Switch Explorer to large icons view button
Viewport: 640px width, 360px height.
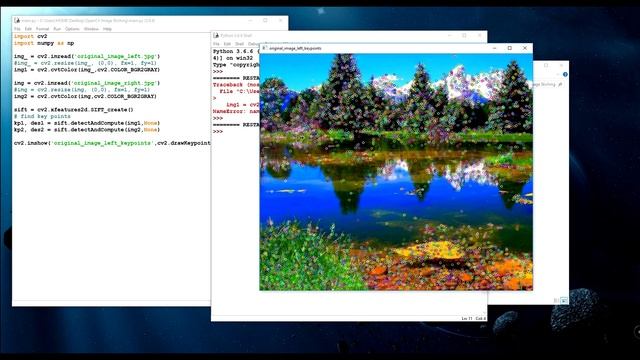[564, 300]
